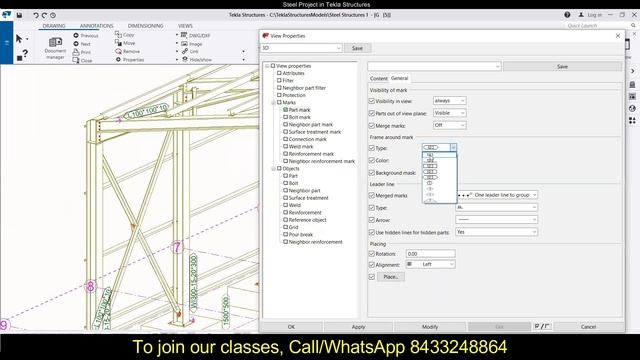Click the help icon in title bar
The height and width of the screenshot is (360, 640).
pyautogui.click(x=567, y=15)
